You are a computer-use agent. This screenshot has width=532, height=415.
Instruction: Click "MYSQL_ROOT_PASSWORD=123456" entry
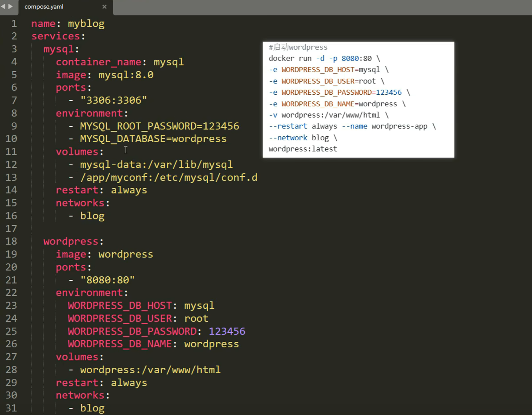coord(160,126)
